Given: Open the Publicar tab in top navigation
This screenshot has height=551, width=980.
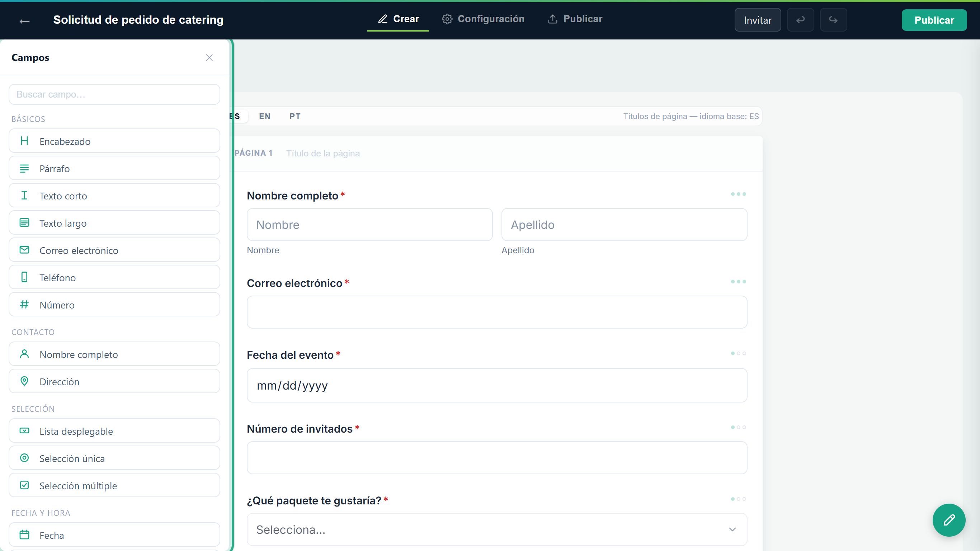Looking at the screenshot, I should point(575,19).
